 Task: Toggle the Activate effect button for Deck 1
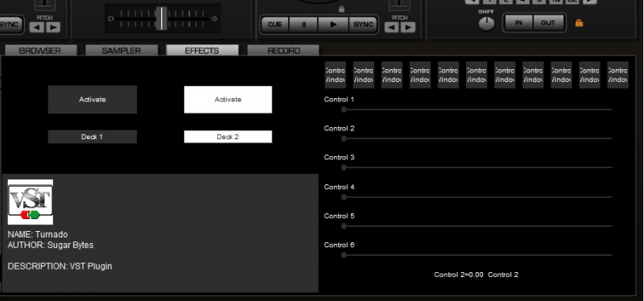click(93, 99)
